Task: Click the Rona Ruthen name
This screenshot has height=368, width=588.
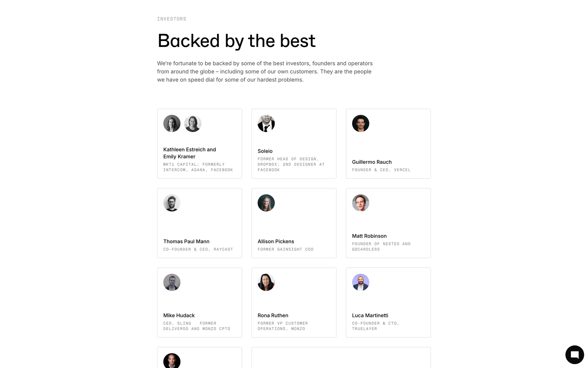Action: click(273, 315)
